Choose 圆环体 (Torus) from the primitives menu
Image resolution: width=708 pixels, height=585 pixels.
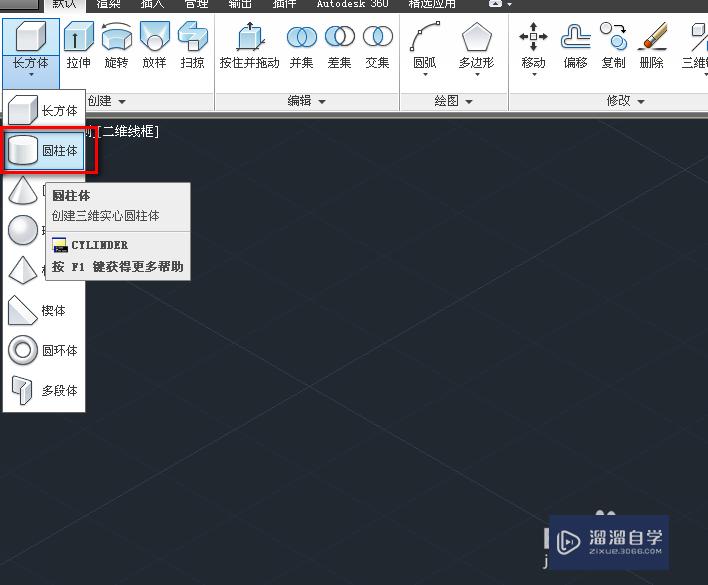point(44,350)
